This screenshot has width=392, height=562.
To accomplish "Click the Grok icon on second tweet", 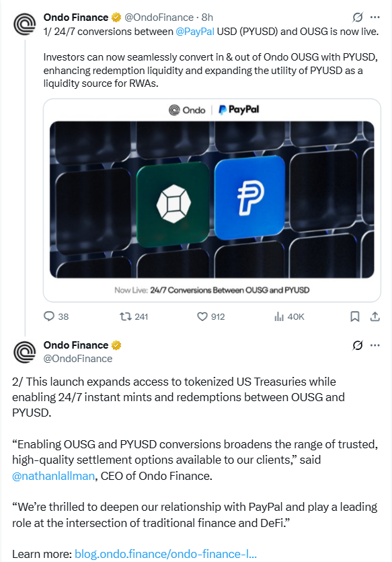I will 357,345.
